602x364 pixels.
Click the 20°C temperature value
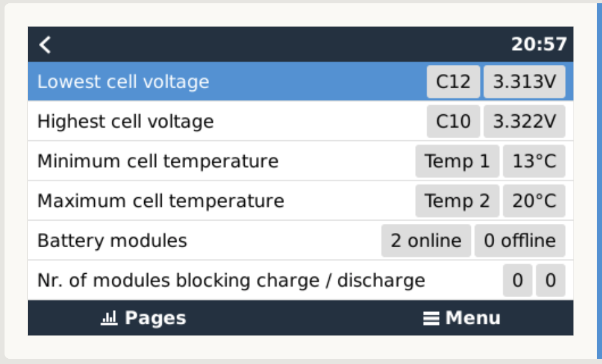(534, 200)
